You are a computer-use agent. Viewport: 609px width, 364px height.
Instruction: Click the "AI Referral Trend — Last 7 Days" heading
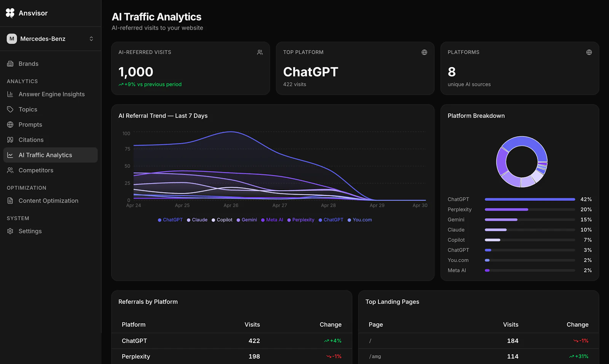point(163,116)
